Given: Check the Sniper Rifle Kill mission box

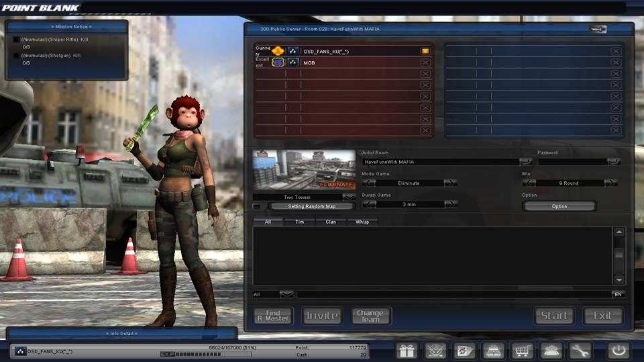Looking at the screenshot, I should (16, 40).
